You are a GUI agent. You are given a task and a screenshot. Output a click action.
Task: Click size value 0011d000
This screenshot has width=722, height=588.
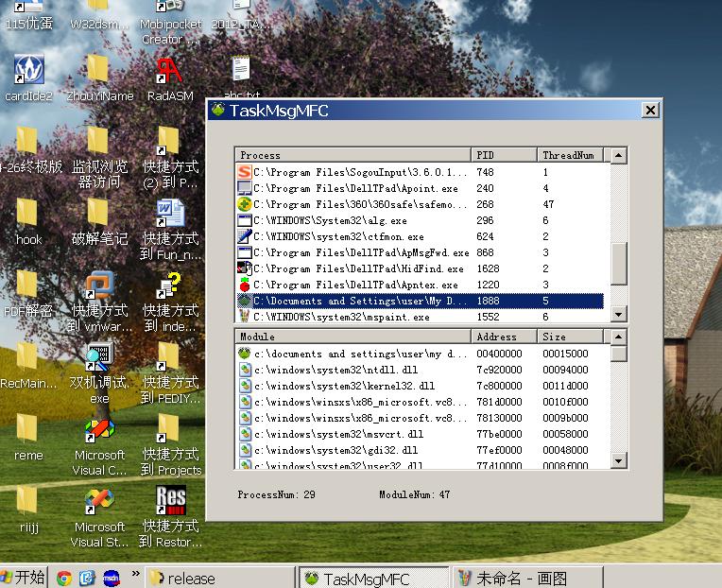pyautogui.click(x=565, y=386)
